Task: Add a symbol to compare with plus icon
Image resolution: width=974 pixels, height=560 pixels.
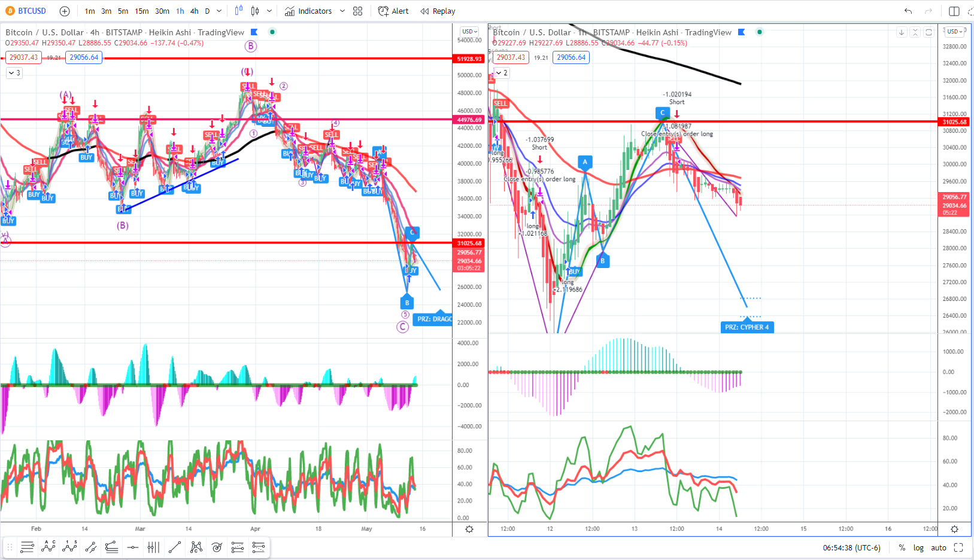Action: point(65,11)
